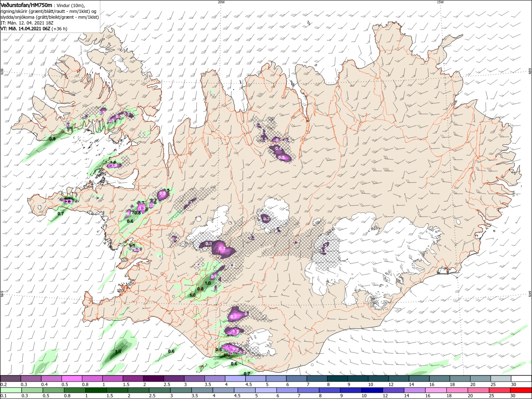Image resolution: width=532 pixels, height=399 pixels.
Task: Select the bright red rain swatch after 30
Action: [x=521, y=390]
